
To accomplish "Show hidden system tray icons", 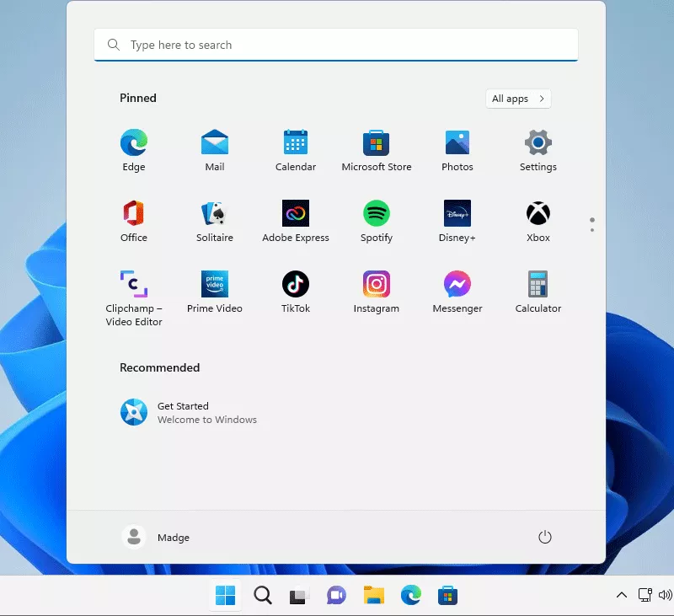I will pyautogui.click(x=622, y=595).
